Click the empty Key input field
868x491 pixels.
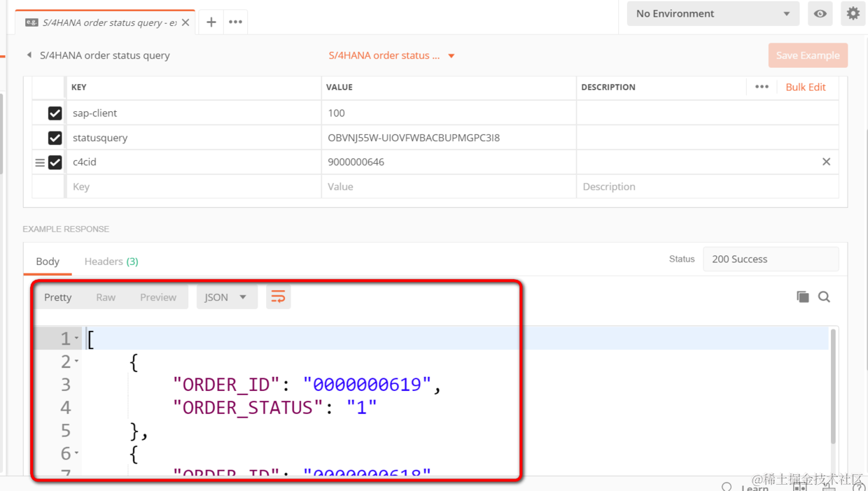[194, 187]
